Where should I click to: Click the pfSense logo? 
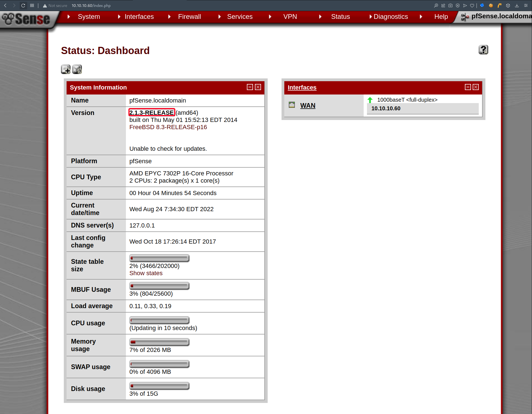pos(26,19)
